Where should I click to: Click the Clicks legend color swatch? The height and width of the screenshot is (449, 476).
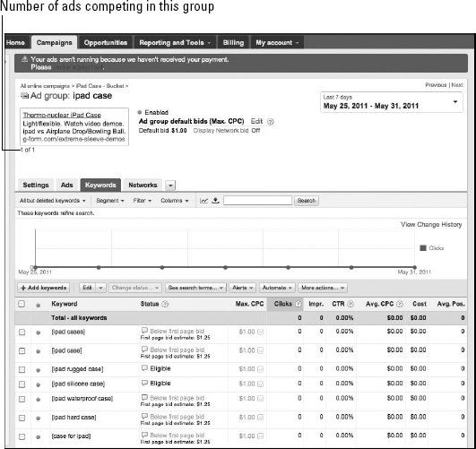423,248
